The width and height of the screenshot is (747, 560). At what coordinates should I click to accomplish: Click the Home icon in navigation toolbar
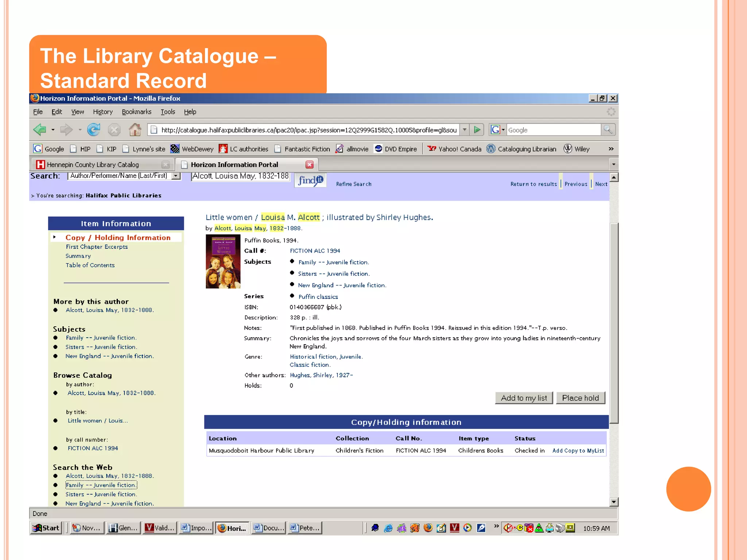click(135, 129)
